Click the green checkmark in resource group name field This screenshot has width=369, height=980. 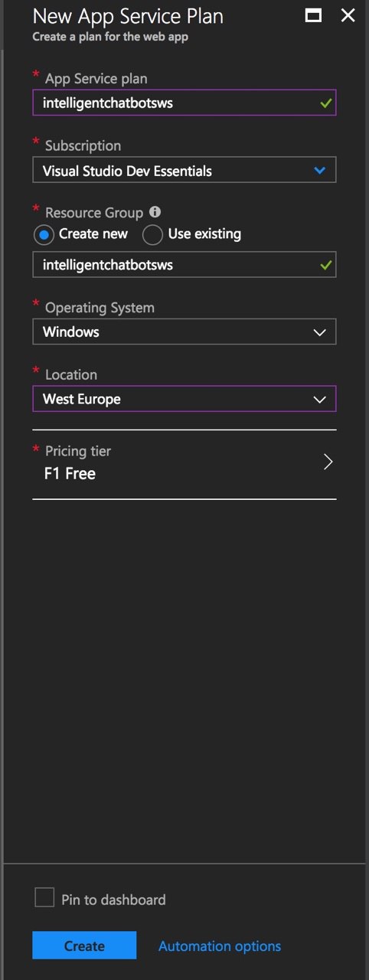click(326, 265)
